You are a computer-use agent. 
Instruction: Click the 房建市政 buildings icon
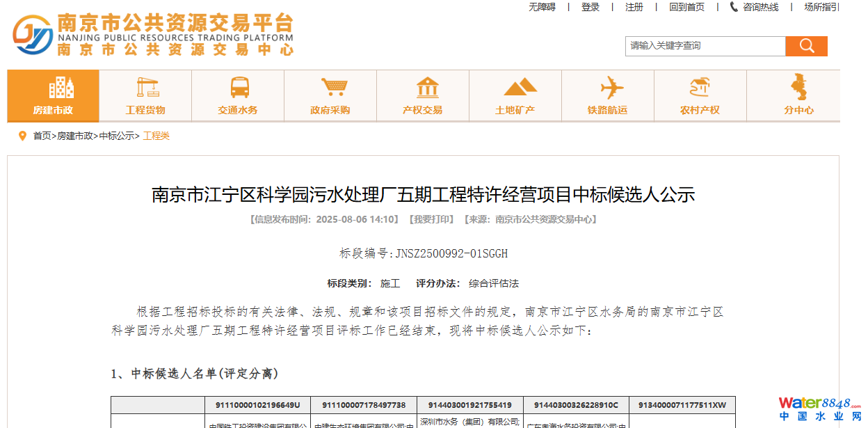pyautogui.click(x=61, y=88)
